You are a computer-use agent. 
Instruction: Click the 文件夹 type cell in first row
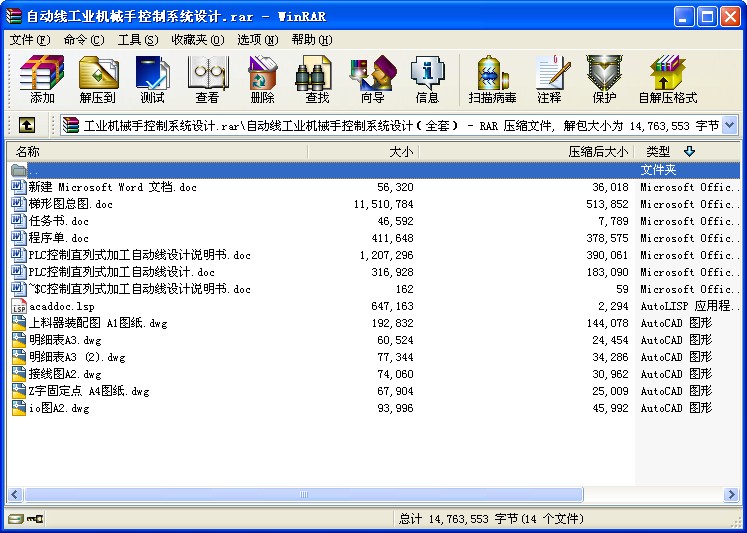point(658,170)
